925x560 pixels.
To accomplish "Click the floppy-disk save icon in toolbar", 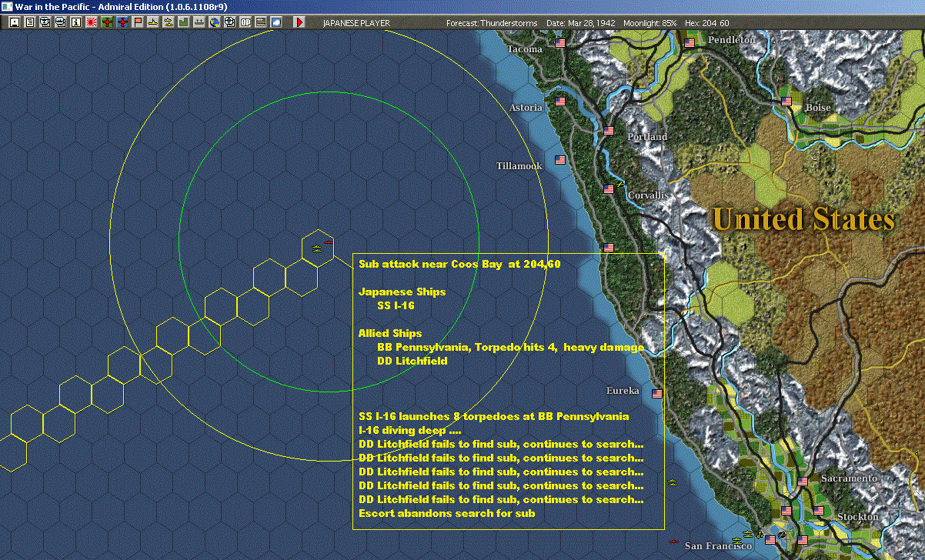I will (14, 22).
